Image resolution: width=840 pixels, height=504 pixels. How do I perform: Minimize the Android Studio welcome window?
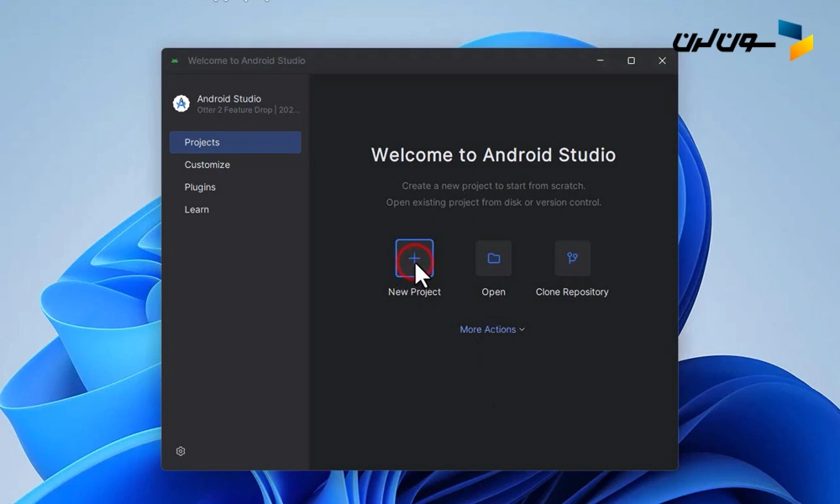600,60
